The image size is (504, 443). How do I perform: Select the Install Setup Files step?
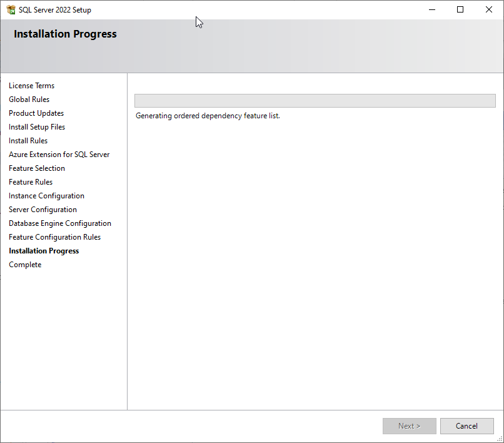click(37, 127)
